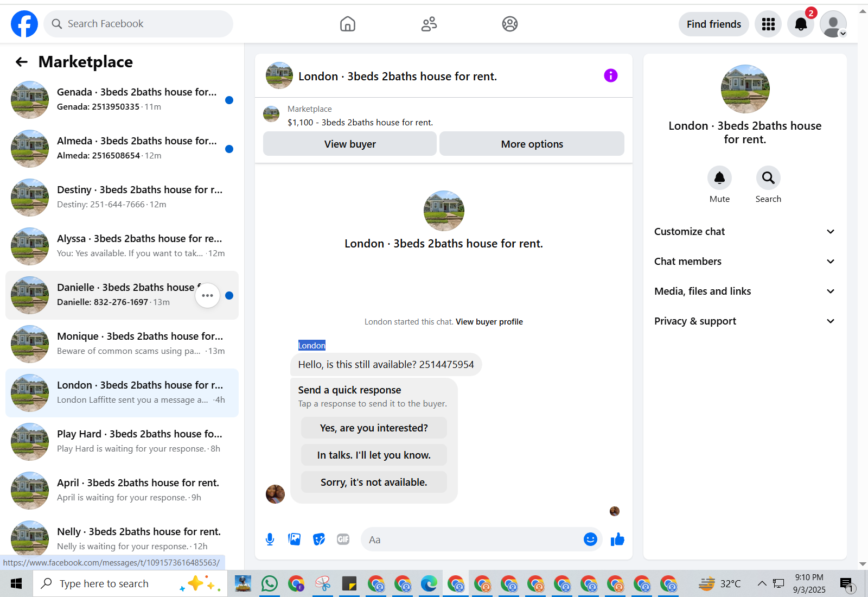The width and height of the screenshot is (868, 597).
Task: Send quick response 'Sorry, it's not available.'
Action: pyautogui.click(x=374, y=482)
